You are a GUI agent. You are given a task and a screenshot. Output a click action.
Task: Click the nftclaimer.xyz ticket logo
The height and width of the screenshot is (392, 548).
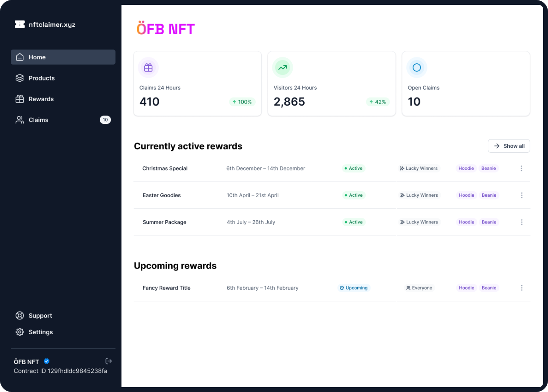20,24
